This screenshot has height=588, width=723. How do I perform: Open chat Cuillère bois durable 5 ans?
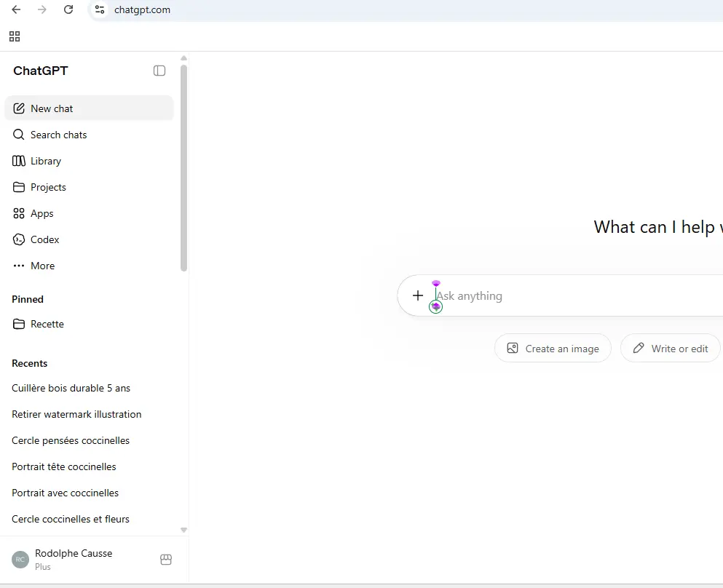89,388
